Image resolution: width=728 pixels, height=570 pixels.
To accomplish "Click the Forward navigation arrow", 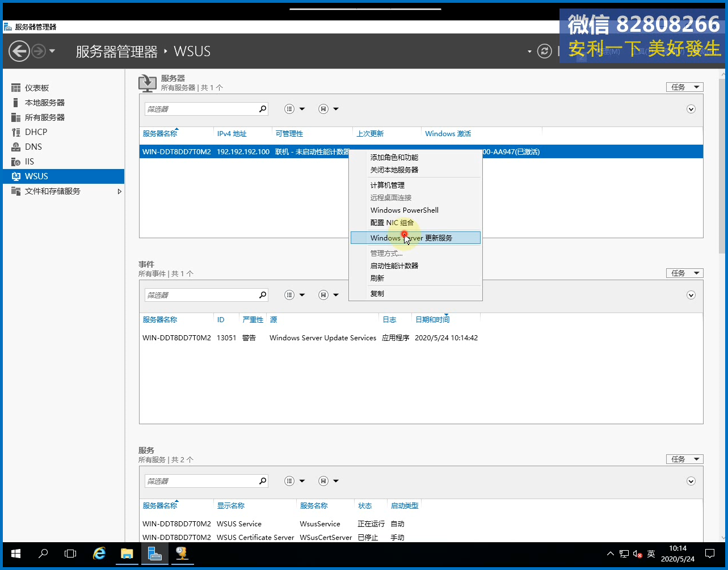I will point(39,52).
